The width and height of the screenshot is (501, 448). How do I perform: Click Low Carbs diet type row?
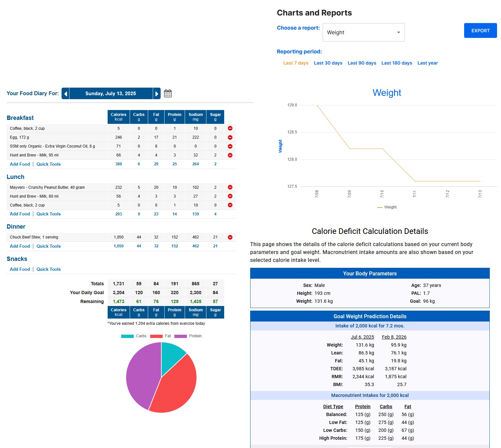pyautogui.click(x=368, y=430)
